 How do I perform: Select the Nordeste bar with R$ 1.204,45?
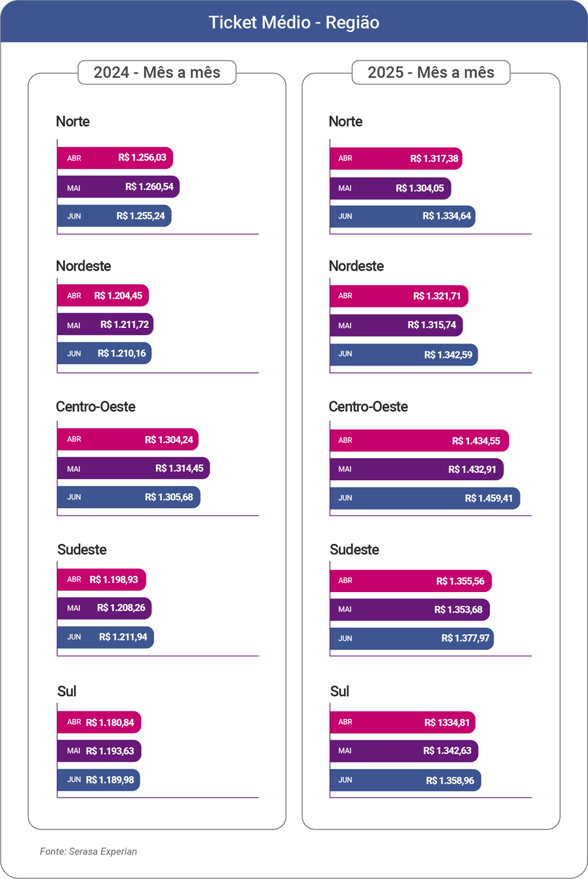(x=103, y=295)
